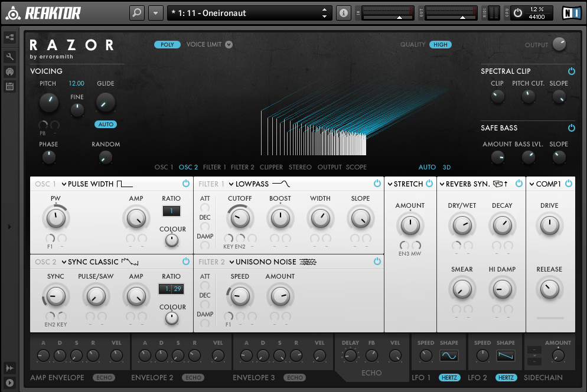Expand the Voice Limit dropdown
Screen dimensions: 587x392
[229, 45]
